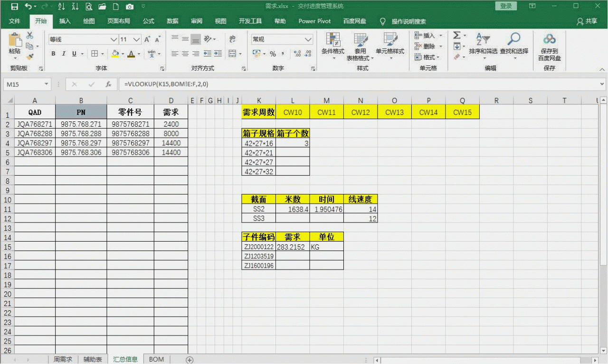
Task: Toggle center text horizontally
Action: [x=185, y=54]
